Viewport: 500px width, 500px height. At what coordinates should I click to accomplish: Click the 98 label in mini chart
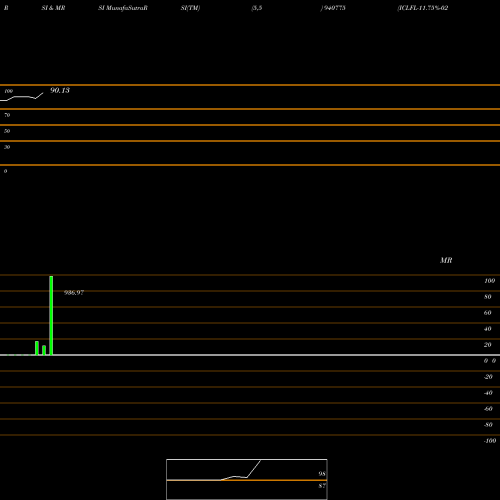click(322, 474)
